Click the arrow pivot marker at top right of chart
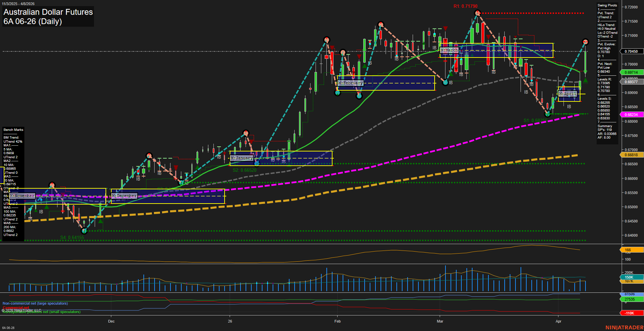 [585, 42]
